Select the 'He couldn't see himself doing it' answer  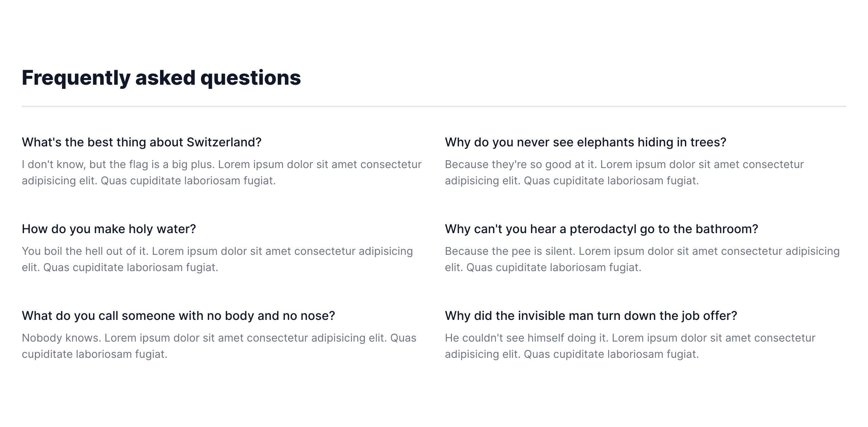tap(630, 346)
